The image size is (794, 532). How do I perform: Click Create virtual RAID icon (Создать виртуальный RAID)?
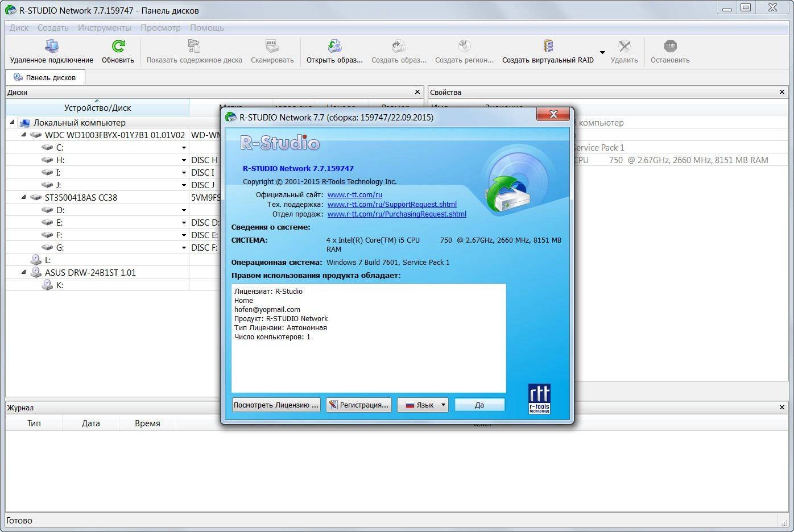coord(548,46)
